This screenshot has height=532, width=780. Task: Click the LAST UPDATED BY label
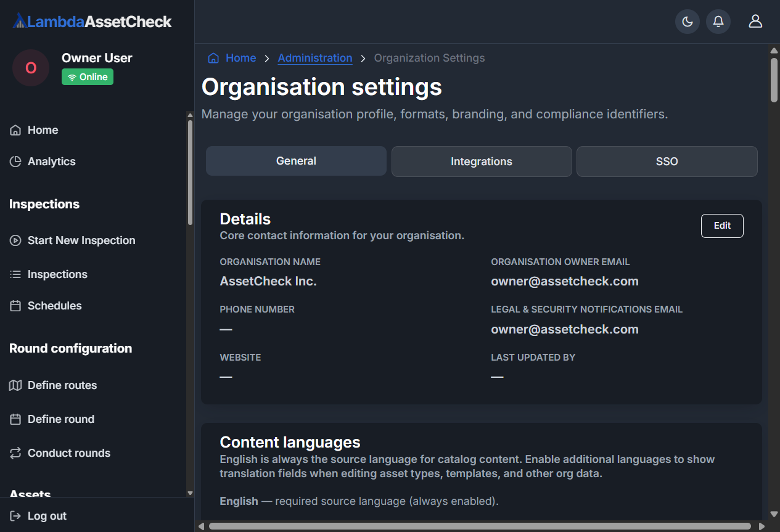coord(533,358)
